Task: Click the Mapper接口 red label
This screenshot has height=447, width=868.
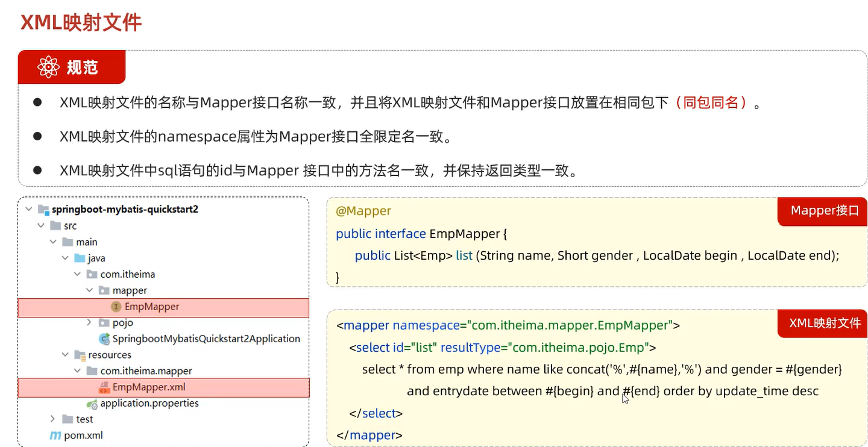Action: [822, 211]
